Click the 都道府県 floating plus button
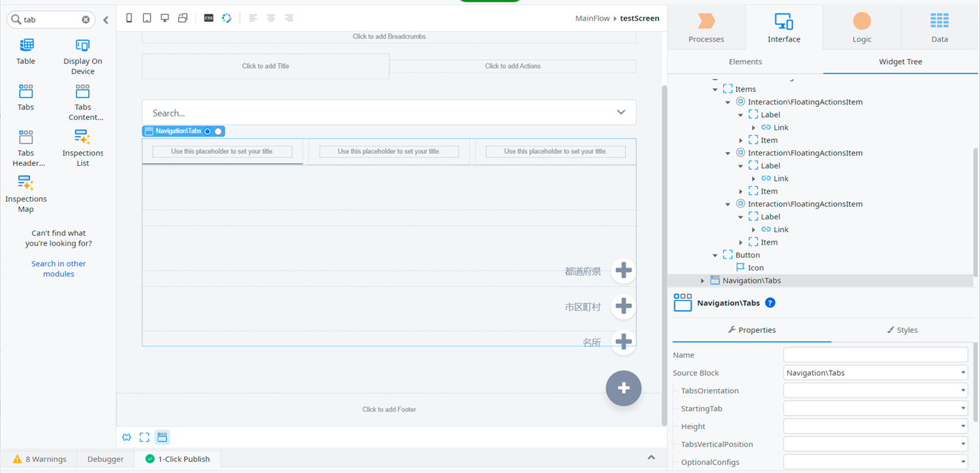 tap(623, 271)
